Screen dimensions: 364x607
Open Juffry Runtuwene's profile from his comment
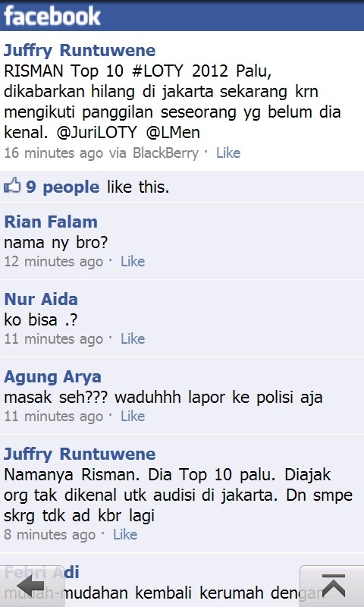80,454
